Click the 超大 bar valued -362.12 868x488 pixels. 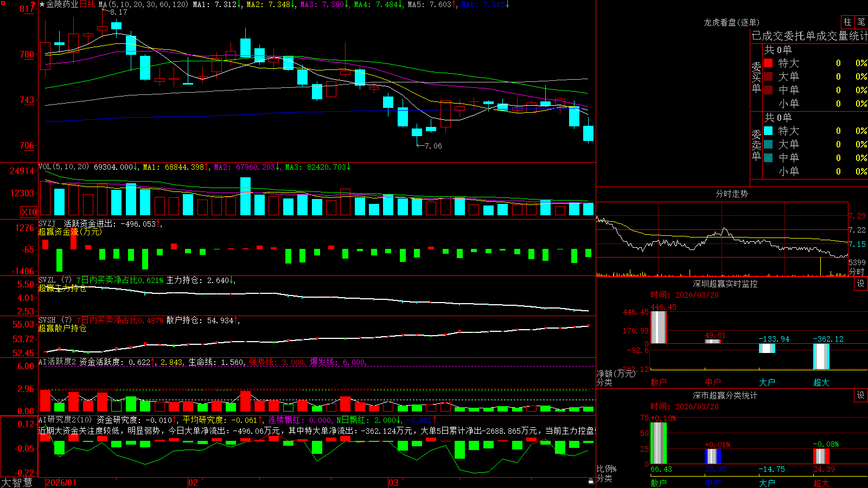pos(821,357)
